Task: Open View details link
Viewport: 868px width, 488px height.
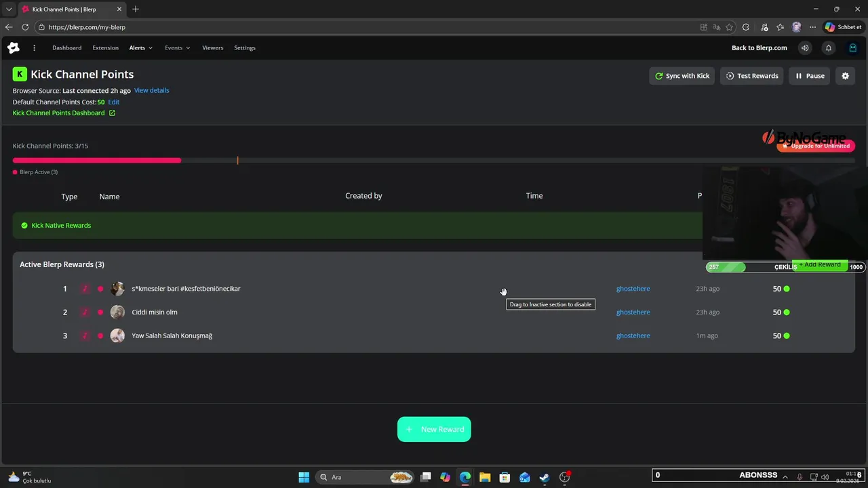Action: point(152,90)
